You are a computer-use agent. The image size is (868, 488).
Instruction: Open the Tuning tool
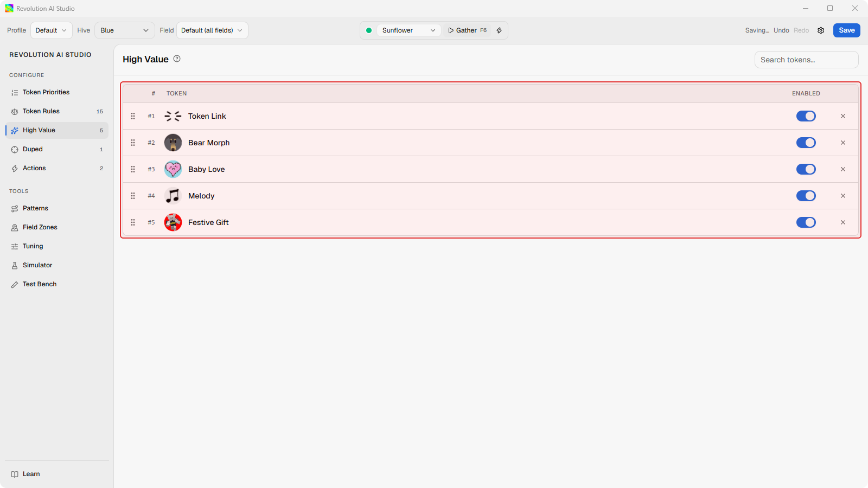(x=57, y=246)
